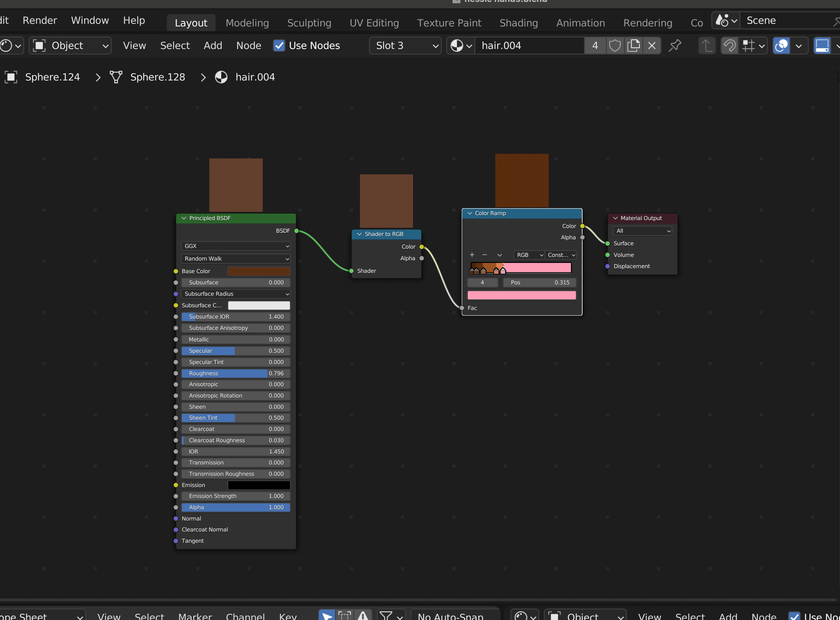The image size is (840, 620).
Task: Collapse the Color Ramp node
Action: point(469,213)
